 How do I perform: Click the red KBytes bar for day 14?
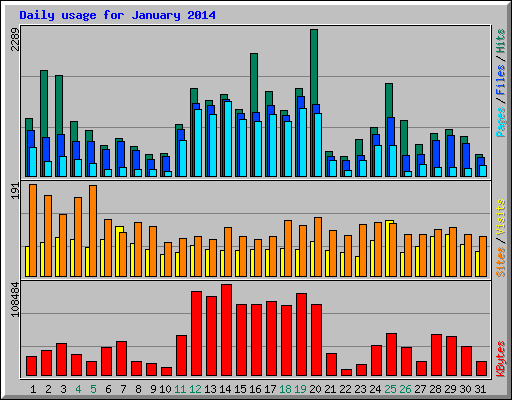pos(226,330)
